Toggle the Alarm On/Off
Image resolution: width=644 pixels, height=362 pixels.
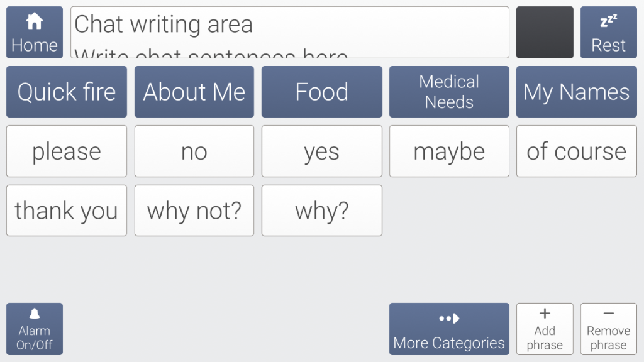point(35,329)
